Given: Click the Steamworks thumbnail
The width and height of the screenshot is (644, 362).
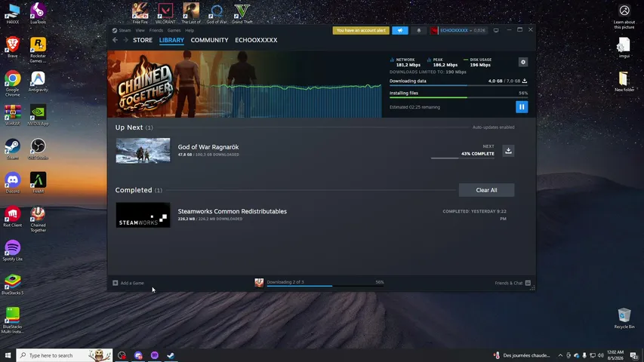Looking at the screenshot, I should click(x=143, y=215).
